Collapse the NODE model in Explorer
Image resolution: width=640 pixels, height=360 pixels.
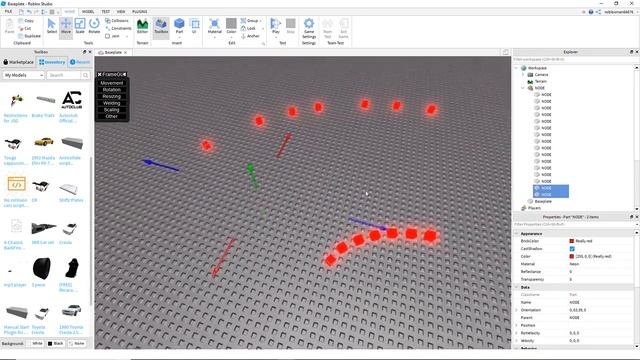(523, 88)
